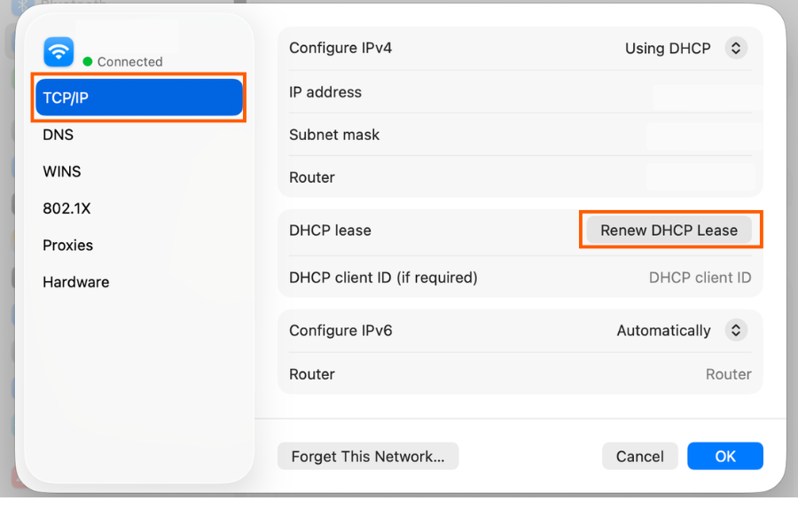Click the blue Wi-Fi network icon
Viewport: 798px width, 532px height.
[59, 52]
